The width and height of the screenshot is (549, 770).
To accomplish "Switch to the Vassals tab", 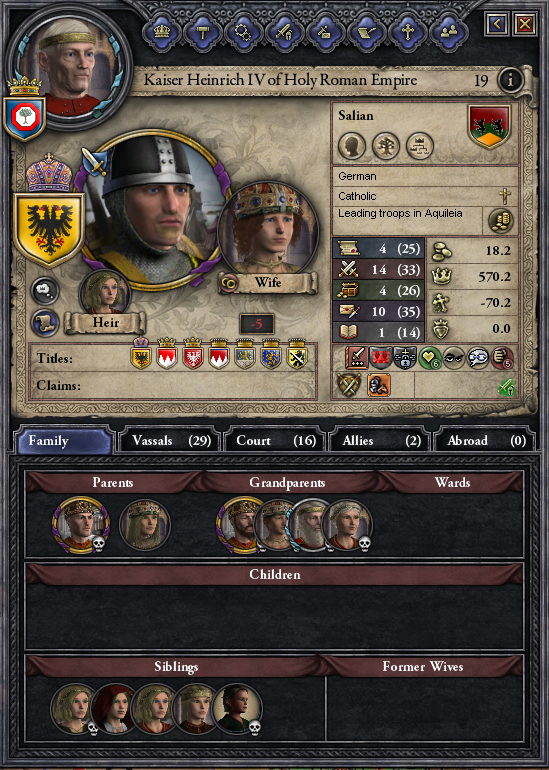I will tap(170, 440).
